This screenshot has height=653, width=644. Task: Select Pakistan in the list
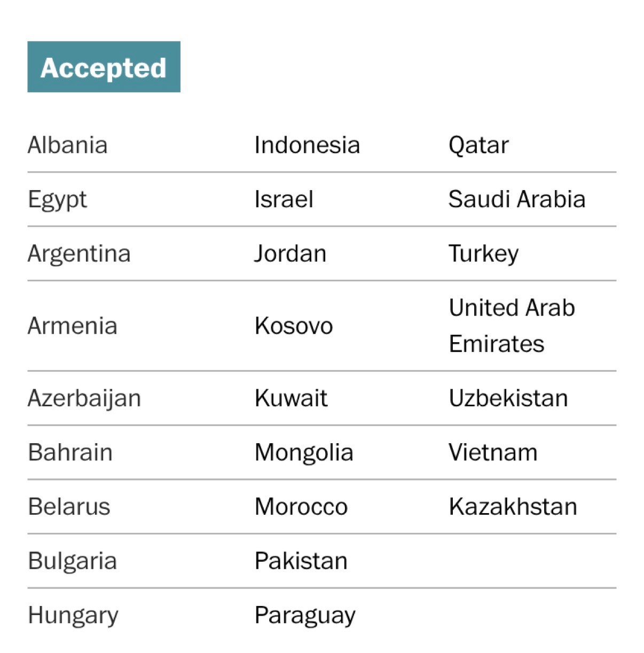301,561
